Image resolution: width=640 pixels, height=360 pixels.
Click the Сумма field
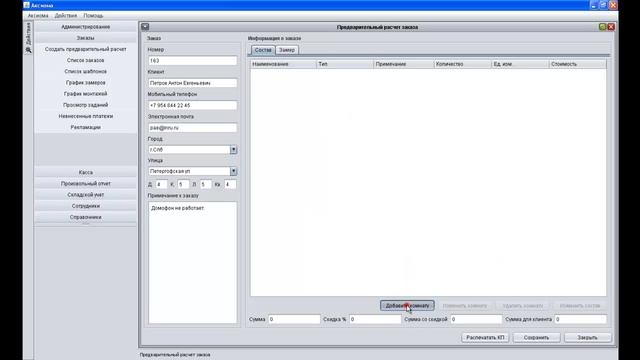click(x=294, y=319)
